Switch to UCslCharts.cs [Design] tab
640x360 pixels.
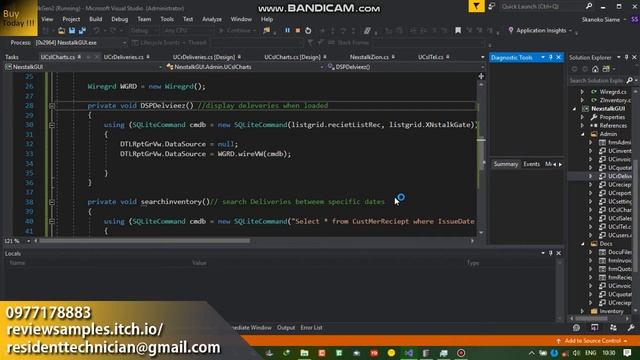pos(292,57)
